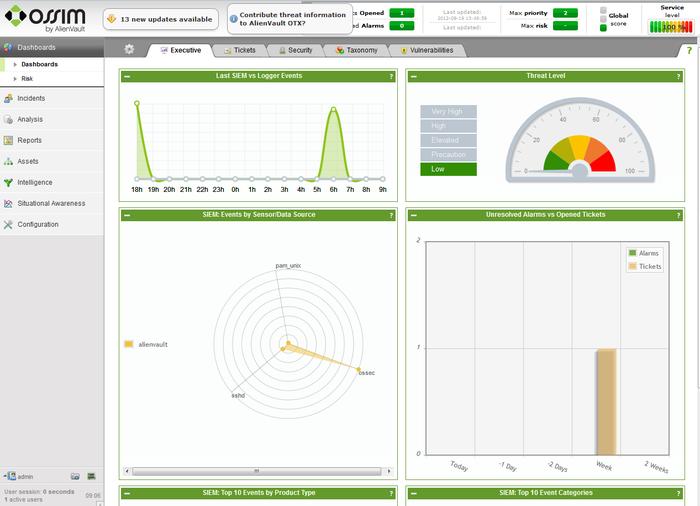700x506 pixels.
Task: Switch to the Tickets tab
Action: point(238,49)
